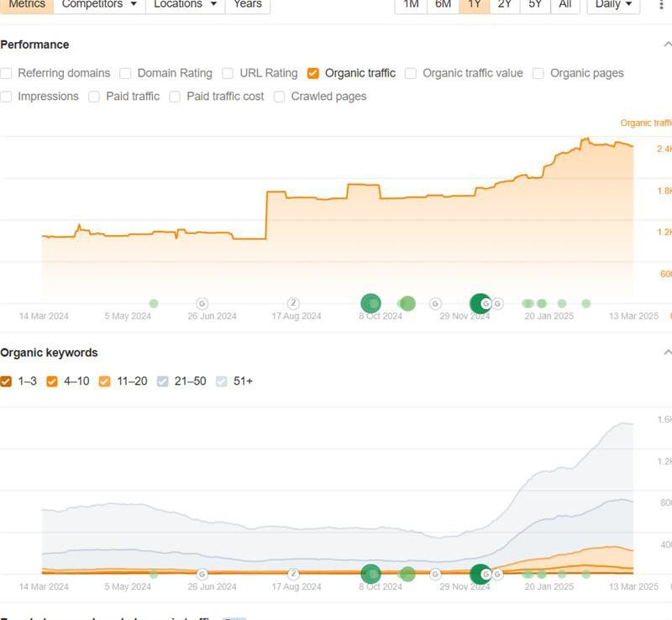Select the 6M time range

(444, 4)
